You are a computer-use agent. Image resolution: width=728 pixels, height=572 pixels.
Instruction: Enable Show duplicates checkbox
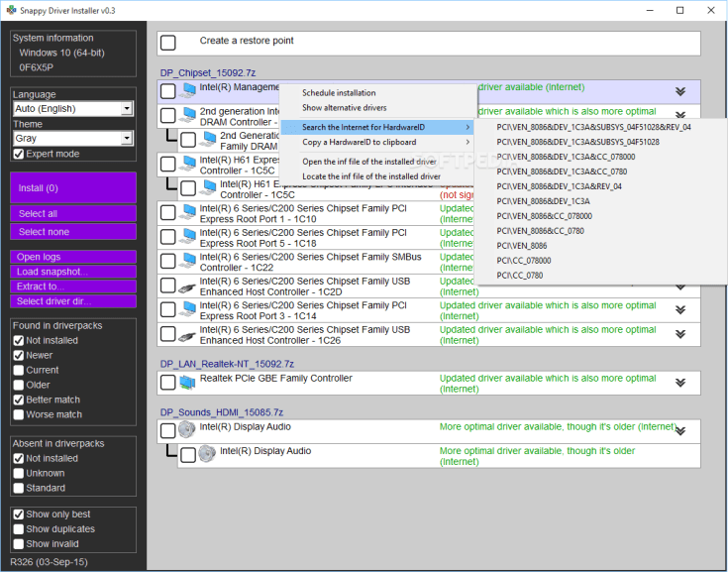click(19, 529)
